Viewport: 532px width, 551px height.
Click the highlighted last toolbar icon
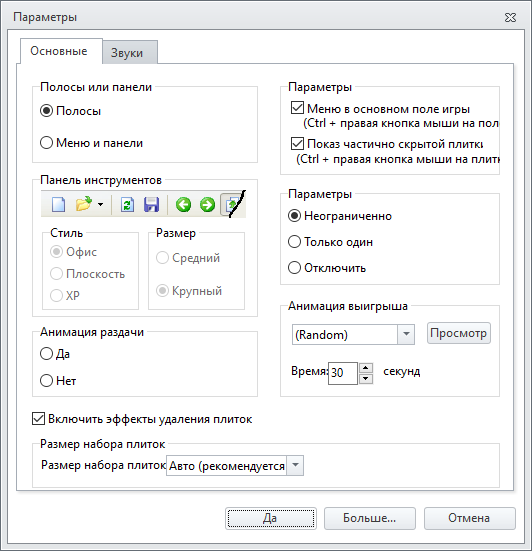[x=232, y=205]
